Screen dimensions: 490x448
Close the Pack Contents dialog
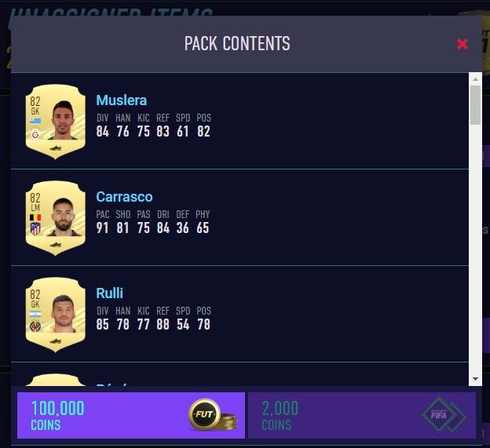point(462,44)
